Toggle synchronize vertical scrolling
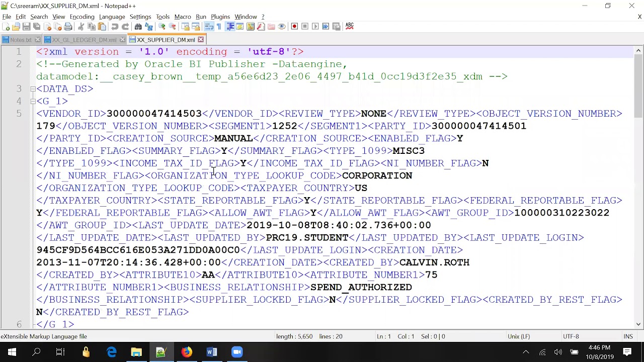Image resolution: width=644 pixels, height=362 pixels. 185,26
